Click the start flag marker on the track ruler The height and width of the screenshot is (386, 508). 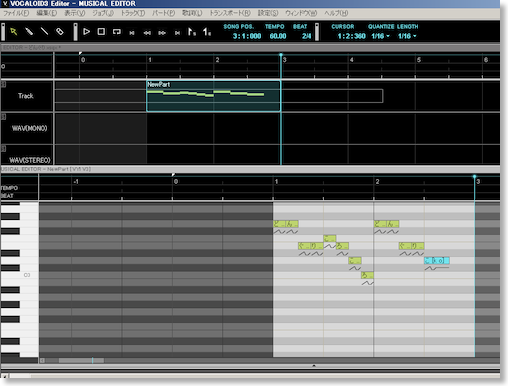click(x=80, y=53)
